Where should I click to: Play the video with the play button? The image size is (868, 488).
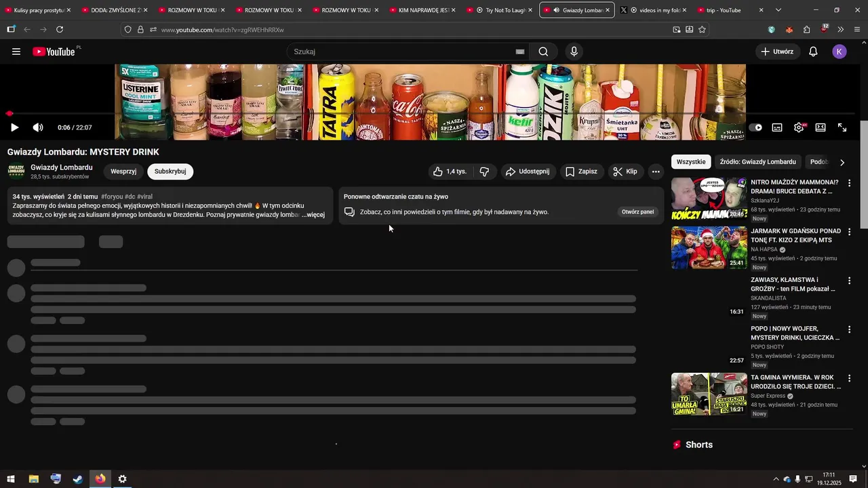point(14,127)
